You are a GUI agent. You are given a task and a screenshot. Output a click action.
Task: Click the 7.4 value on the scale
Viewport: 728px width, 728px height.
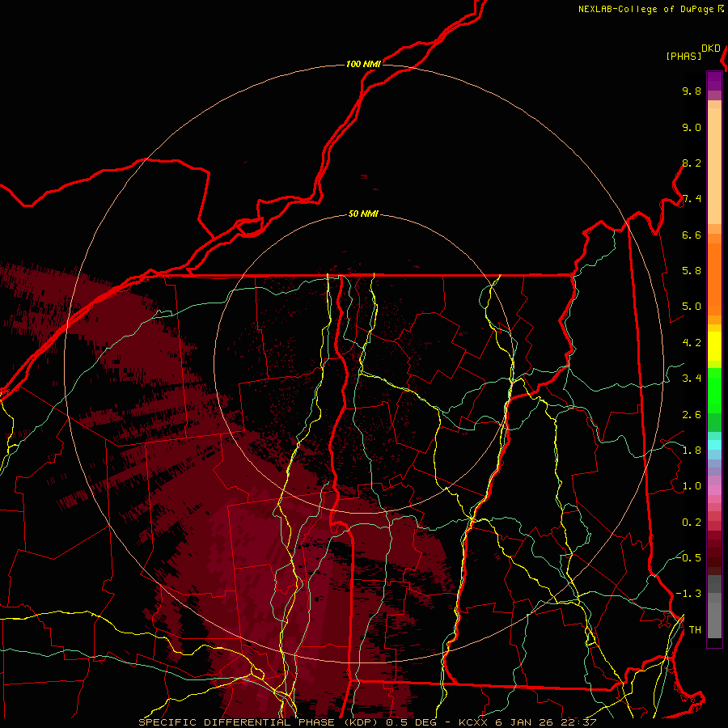(x=692, y=199)
